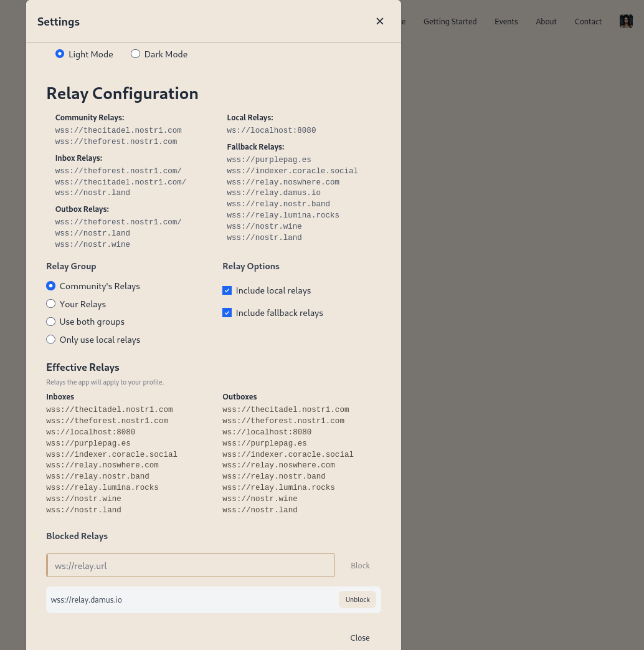
Task: Toggle Include fallback relays checkbox
Action: coord(227,313)
